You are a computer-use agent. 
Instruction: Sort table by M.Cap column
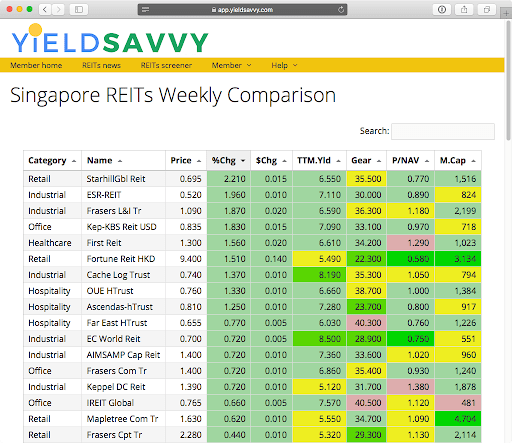pyautogui.click(x=458, y=161)
